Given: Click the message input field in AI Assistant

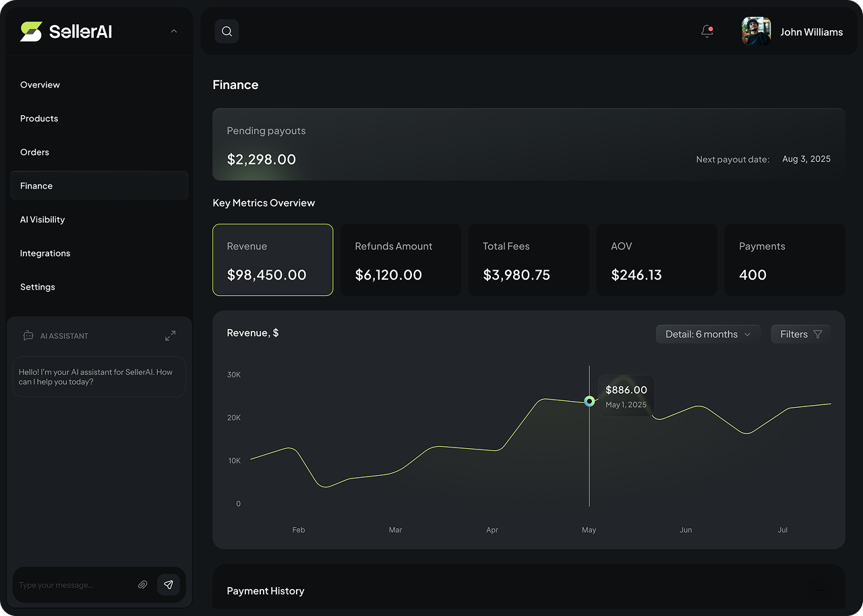Looking at the screenshot, I should tap(74, 585).
